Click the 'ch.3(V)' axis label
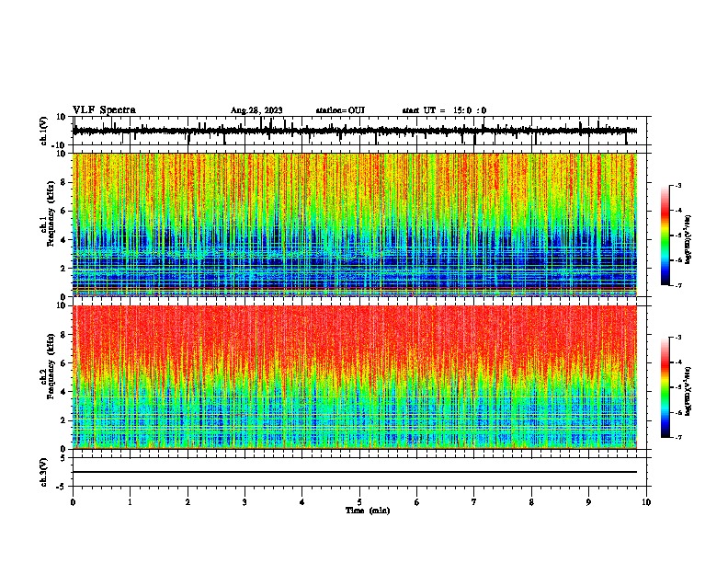 [x=44, y=473]
